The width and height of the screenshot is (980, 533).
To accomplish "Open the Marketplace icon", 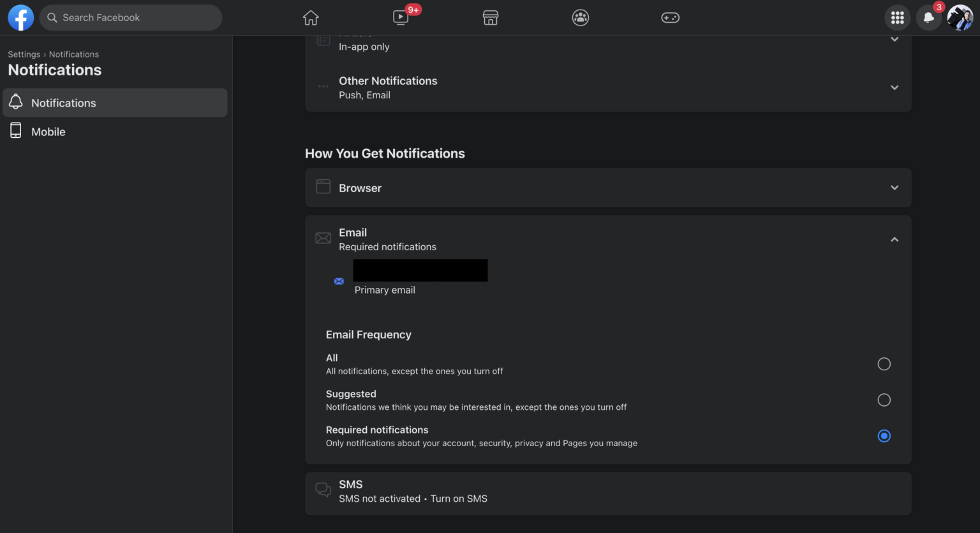I will click(x=490, y=17).
